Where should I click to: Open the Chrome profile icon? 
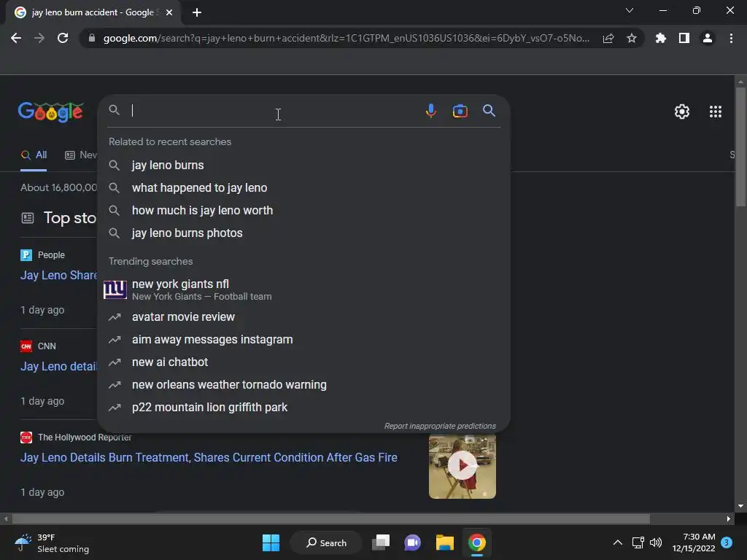708,38
